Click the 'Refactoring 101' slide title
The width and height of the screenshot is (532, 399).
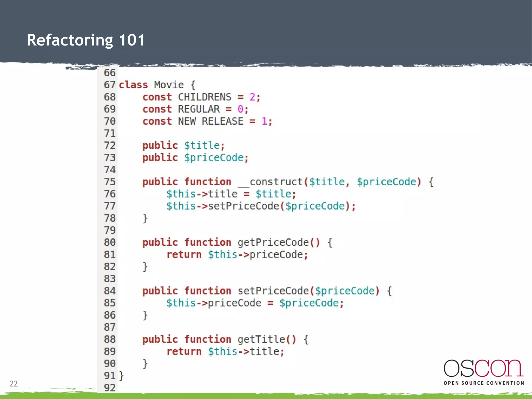click(x=86, y=40)
